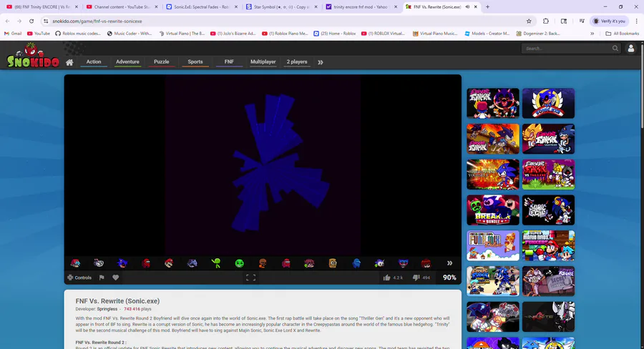Select the green stick figure icon
This screenshot has height=349, width=644.
[215, 263]
